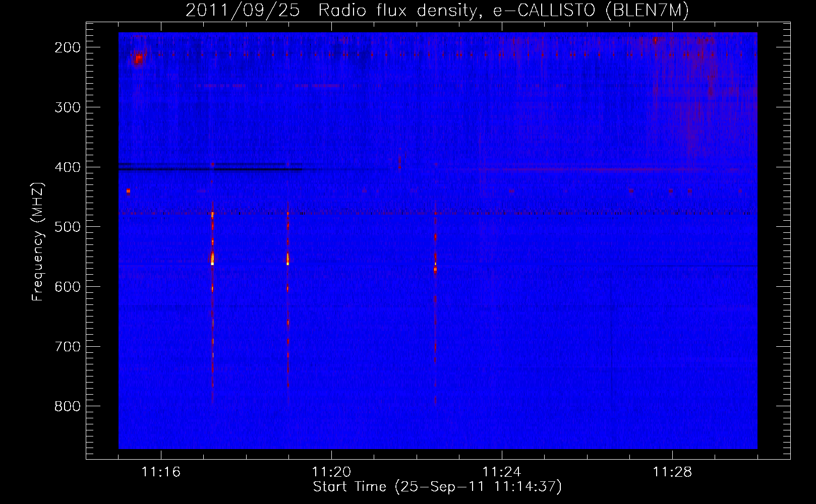
Task: Click the 700 frequency tick label
Action: (x=67, y=347)
